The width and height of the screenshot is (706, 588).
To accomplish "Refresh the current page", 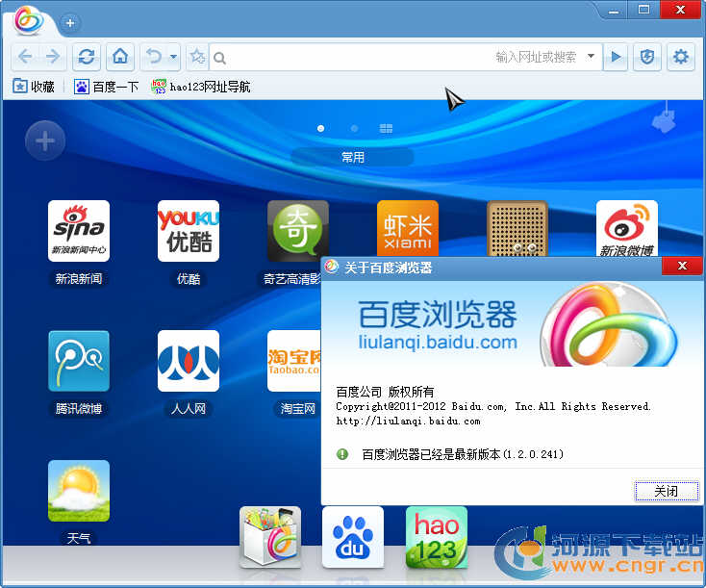I will (86, 57).
